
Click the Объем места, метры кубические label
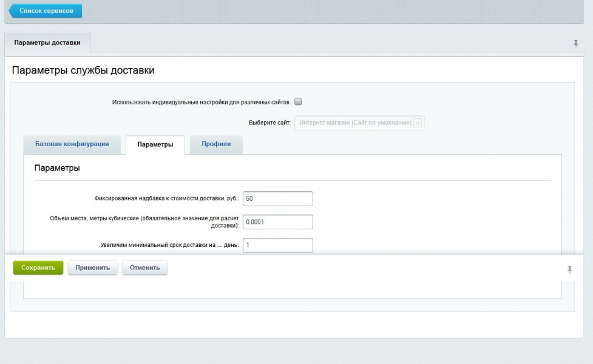coord(144,222)
